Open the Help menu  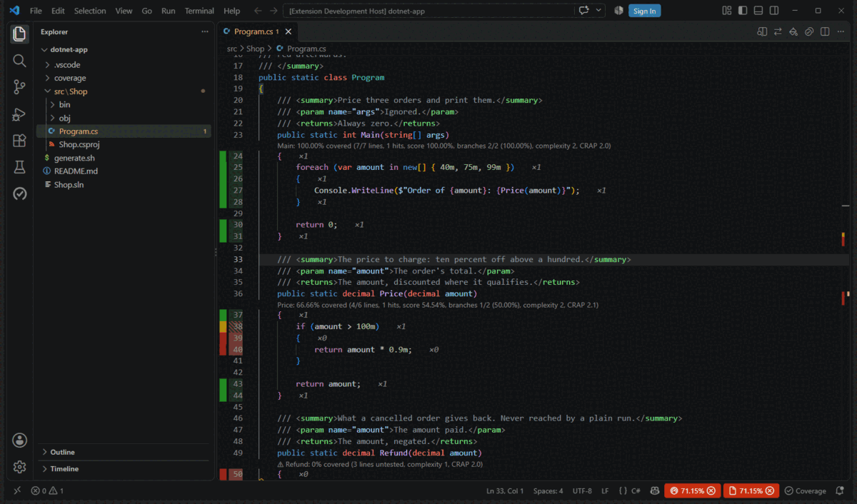[231, 11]
